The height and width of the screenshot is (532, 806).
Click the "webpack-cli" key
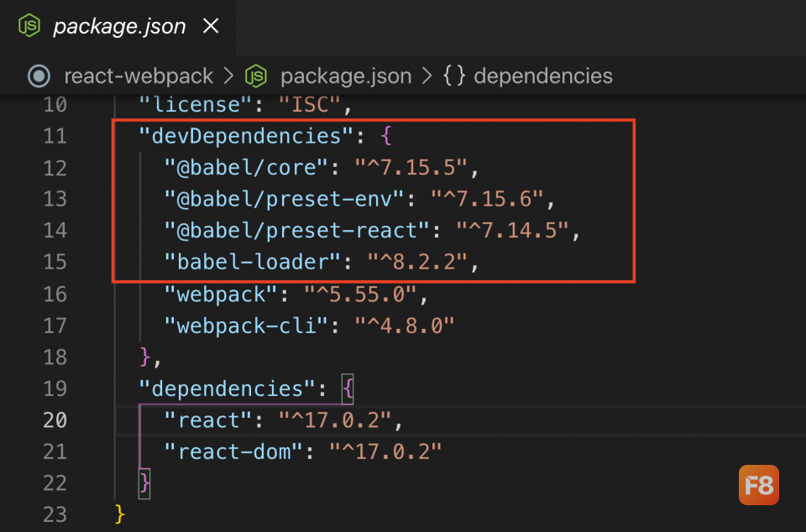[246, 326]
